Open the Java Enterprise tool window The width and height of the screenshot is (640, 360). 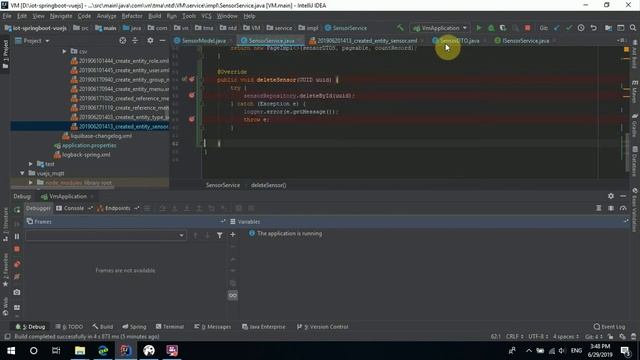point(264,327)
